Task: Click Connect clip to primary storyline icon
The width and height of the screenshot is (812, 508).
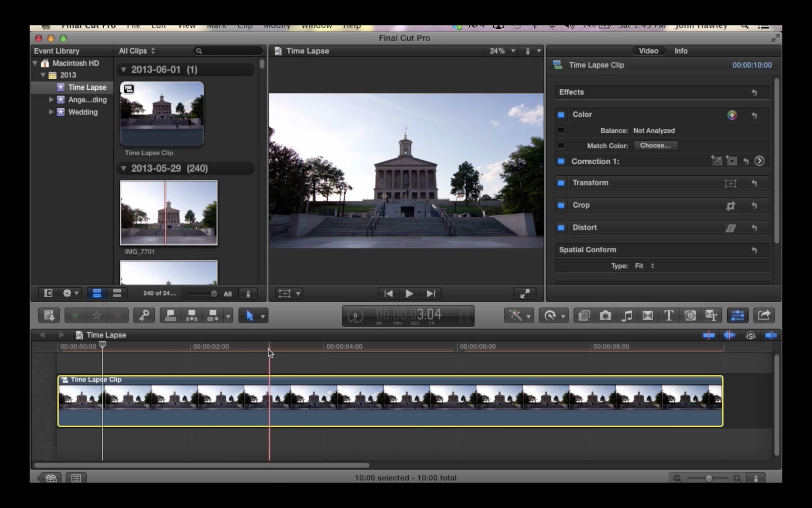Action: [x=171, y=316]
